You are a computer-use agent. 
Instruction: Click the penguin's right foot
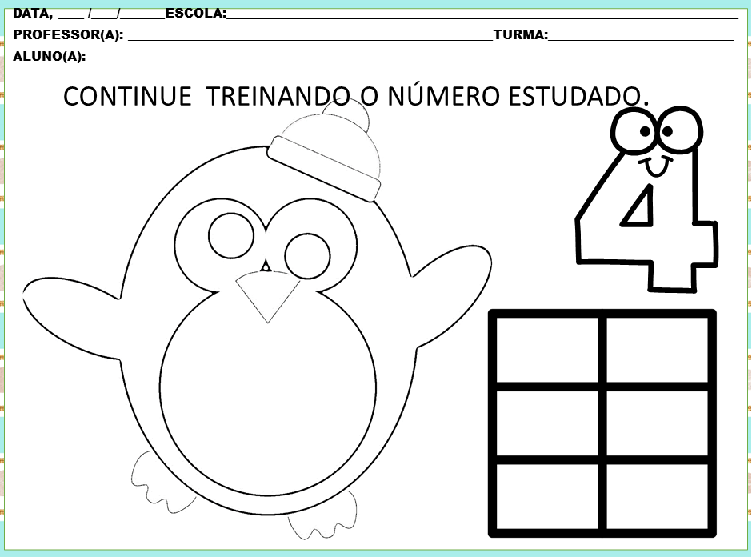click(324, 515)
